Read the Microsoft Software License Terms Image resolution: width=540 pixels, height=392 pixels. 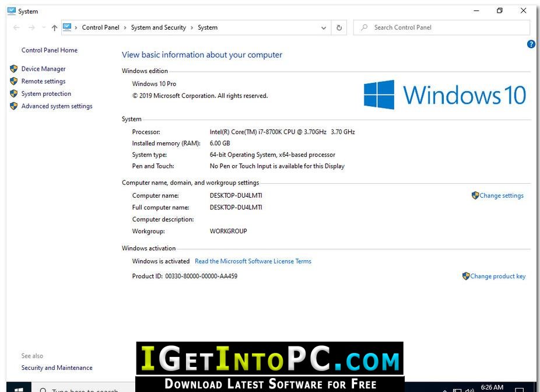pos(253,261)
